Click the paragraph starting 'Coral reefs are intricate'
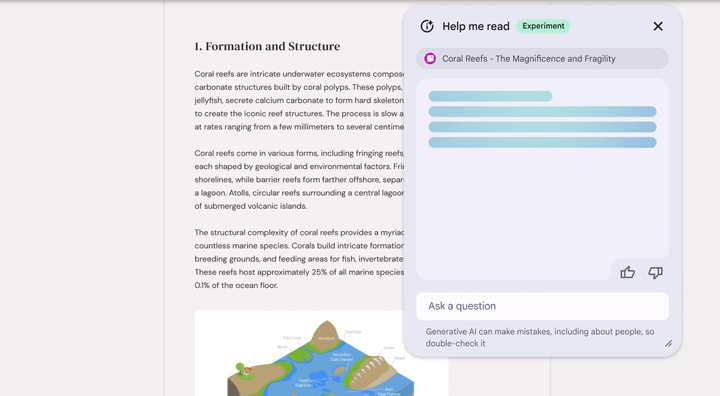Image resolution: width=720 pixels, height=396 pixels. 299,100
